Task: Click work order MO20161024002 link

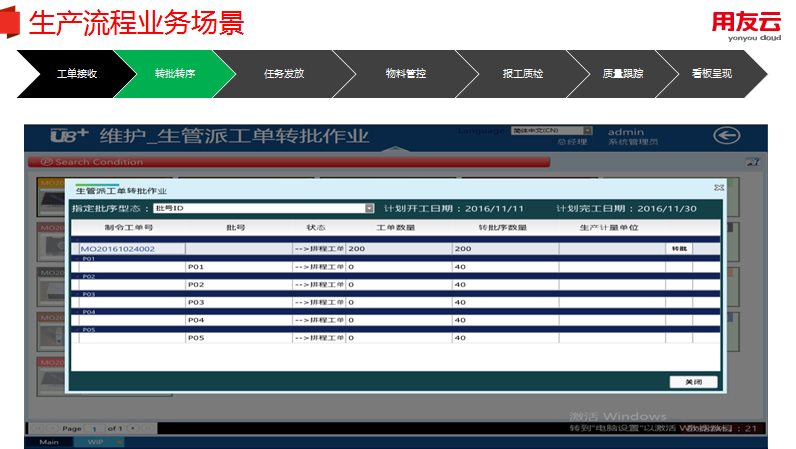Action: pos(118,248)
